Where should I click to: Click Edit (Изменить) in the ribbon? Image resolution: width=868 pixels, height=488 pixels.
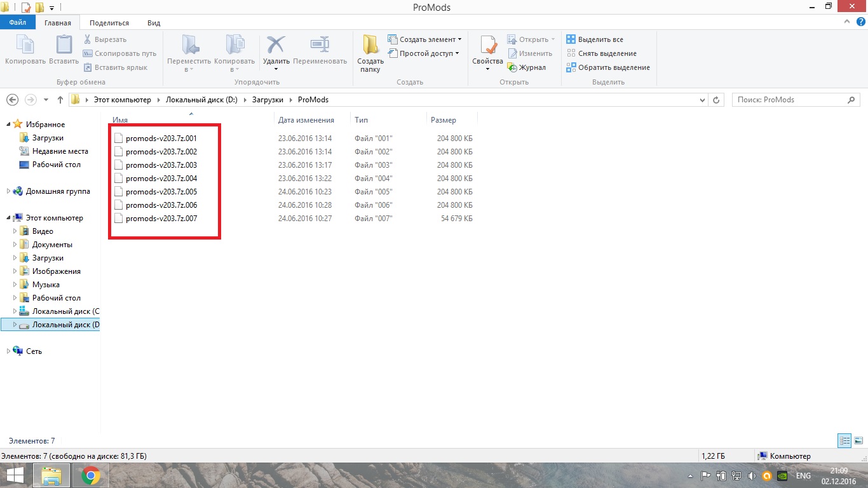[x=529, y=53]
